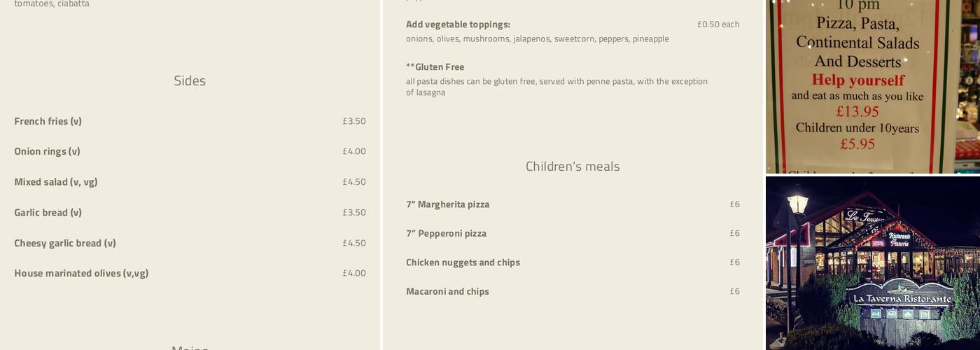This screenshot has height=350, width=980.
Task: Select the Garlic bread (v) menu item
Action: coord(48,212)
